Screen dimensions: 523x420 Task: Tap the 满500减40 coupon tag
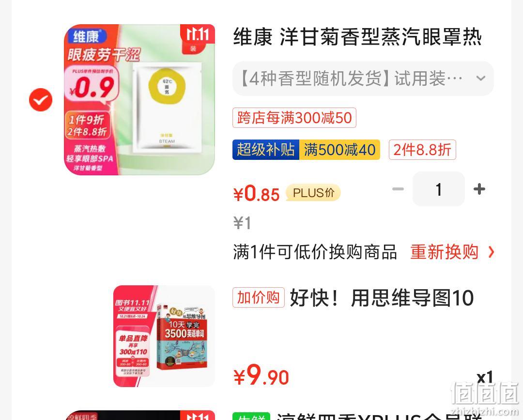[339, 150]
